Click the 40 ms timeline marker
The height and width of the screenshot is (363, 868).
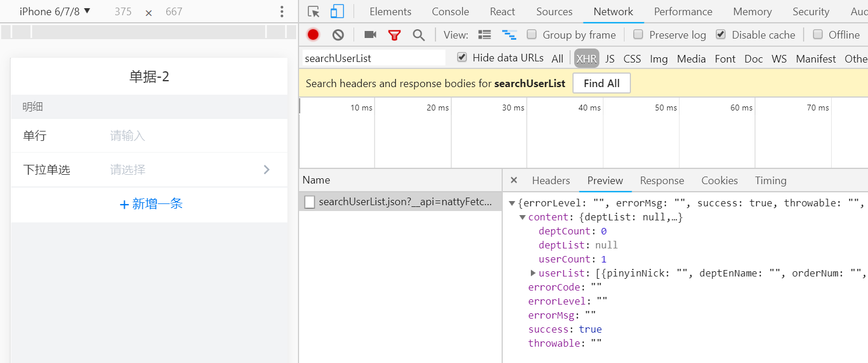click(x=589, y=108)
